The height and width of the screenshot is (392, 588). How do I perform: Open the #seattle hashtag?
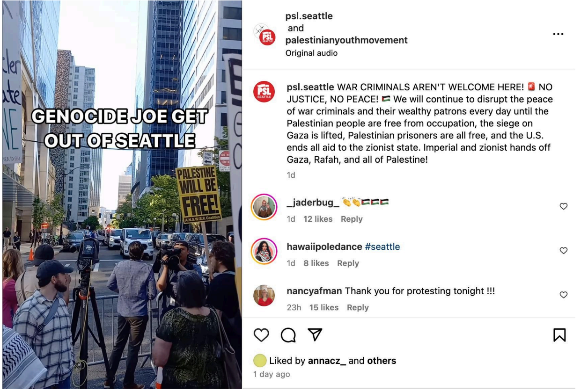click(x=382, y=247)
